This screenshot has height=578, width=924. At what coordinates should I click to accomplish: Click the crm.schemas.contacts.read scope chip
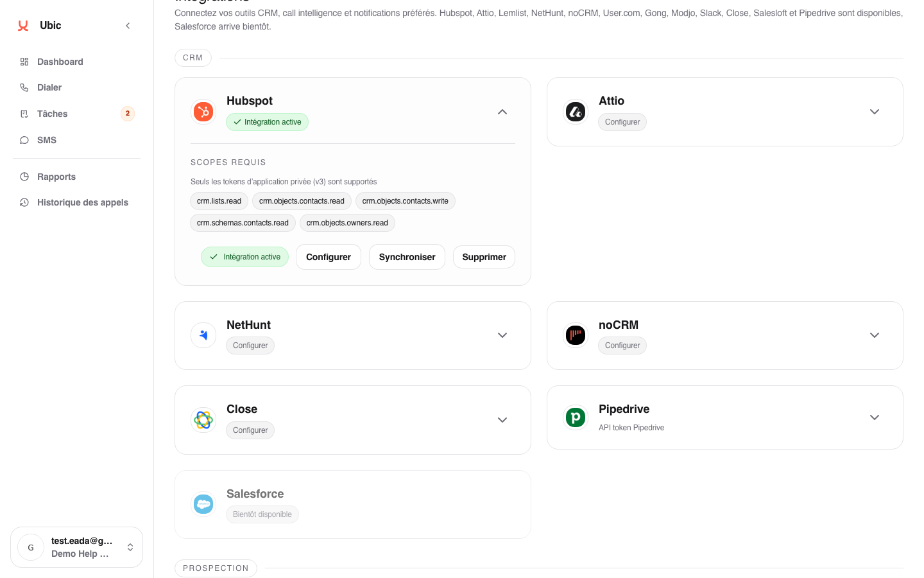pyautogui.click(x=243, y=223)
